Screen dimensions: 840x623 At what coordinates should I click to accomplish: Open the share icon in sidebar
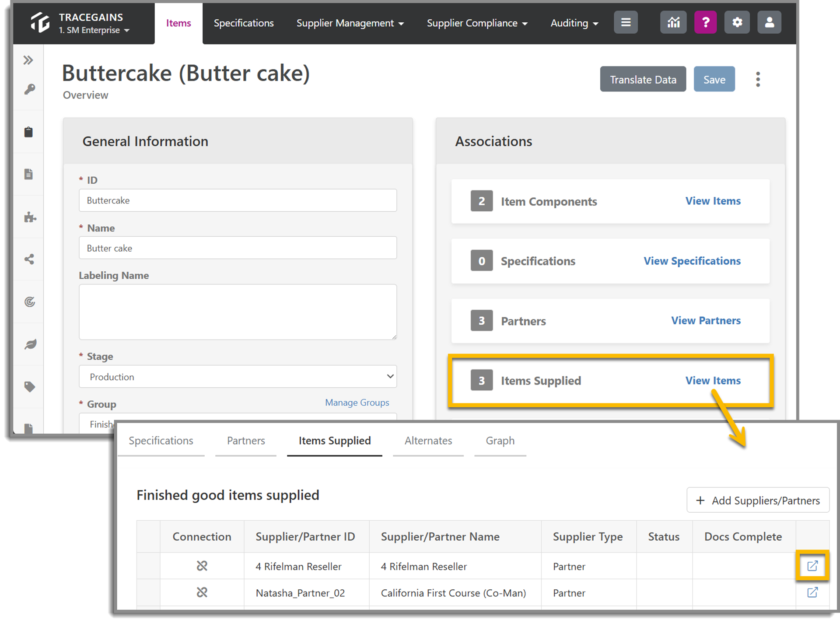point(29,259)
